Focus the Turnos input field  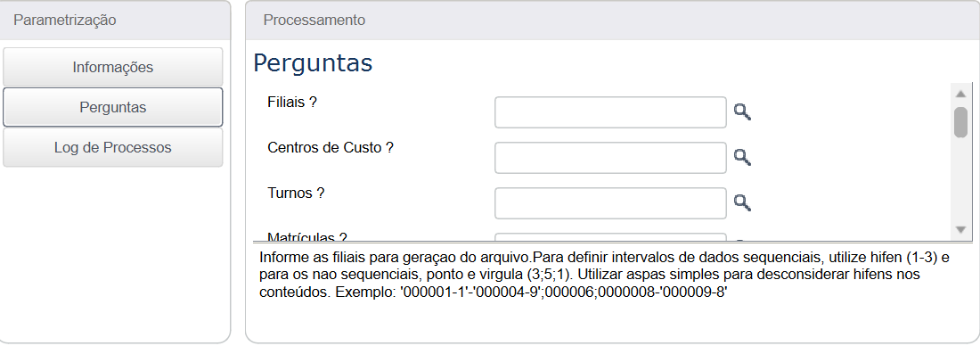click(x=610, y=202)
